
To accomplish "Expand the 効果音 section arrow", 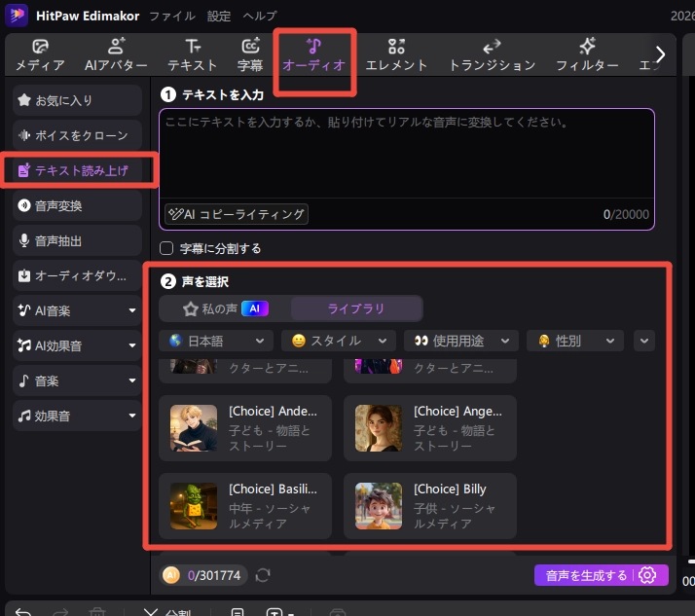I will click(x=132, y=416).
